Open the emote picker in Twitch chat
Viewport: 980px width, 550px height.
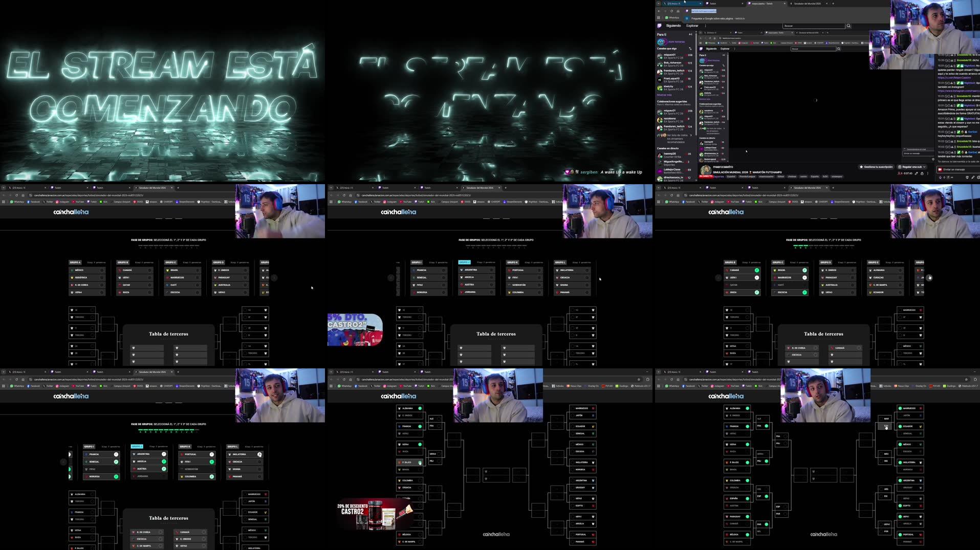point(968,178)
